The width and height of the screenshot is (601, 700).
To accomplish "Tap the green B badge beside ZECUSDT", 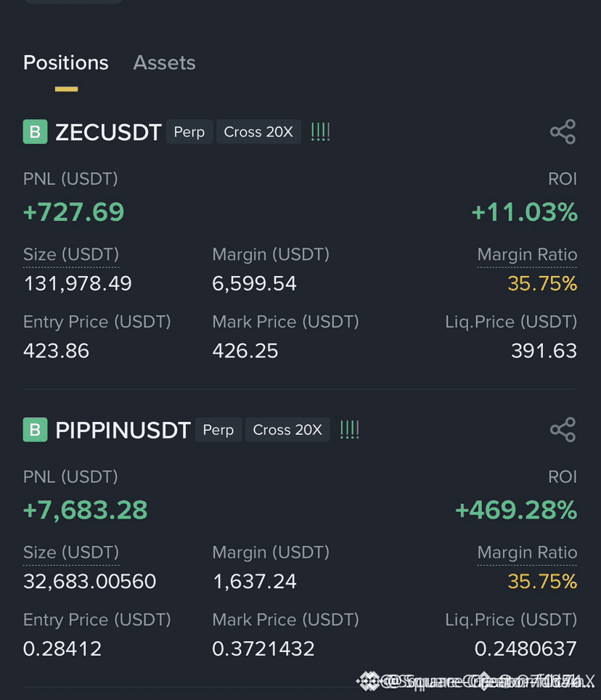I will coord(36,131).
